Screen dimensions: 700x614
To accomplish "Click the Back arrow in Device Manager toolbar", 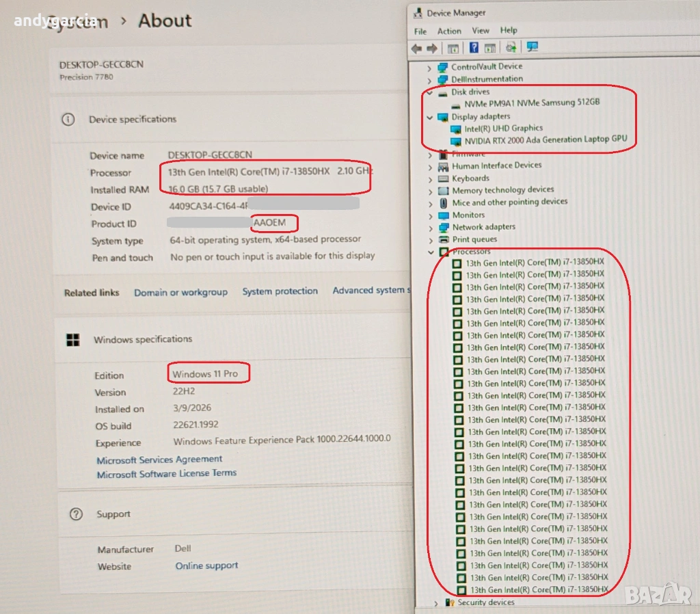I will [x=417, y=48].
